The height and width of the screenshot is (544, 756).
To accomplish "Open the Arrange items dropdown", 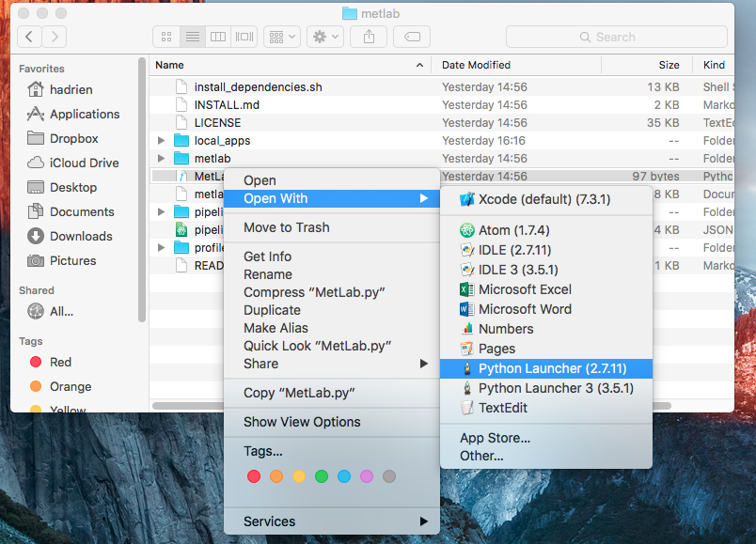I will click(x=282, y=37).
